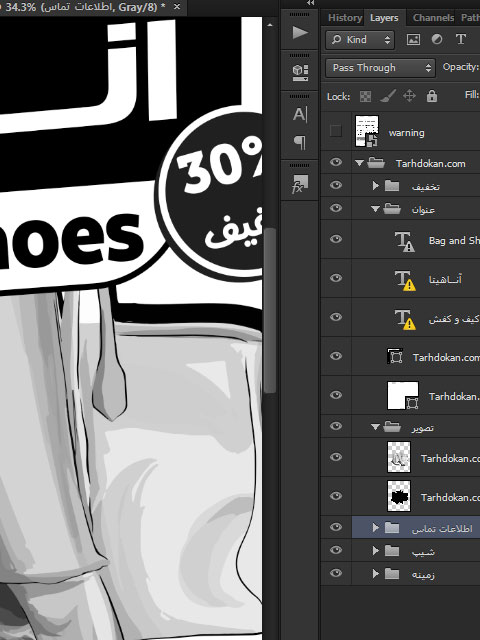This screenshot has height=640, width=480.
Task: Lock image pixels brush icon
Action: coord(387,96)
